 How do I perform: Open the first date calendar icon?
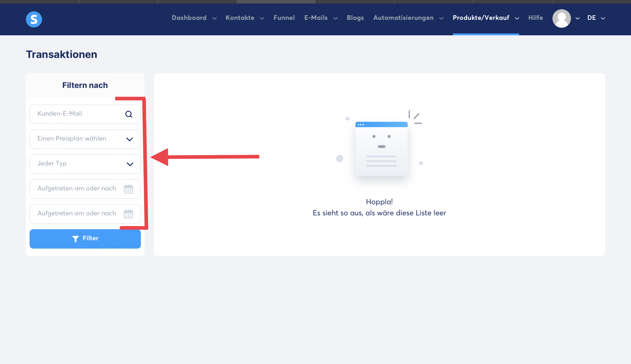click(128, 189)
